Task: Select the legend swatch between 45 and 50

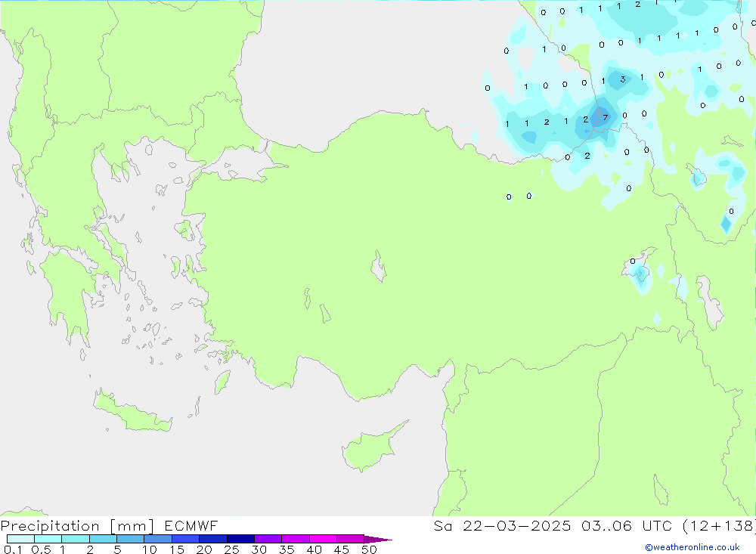Action: [351, 539]
